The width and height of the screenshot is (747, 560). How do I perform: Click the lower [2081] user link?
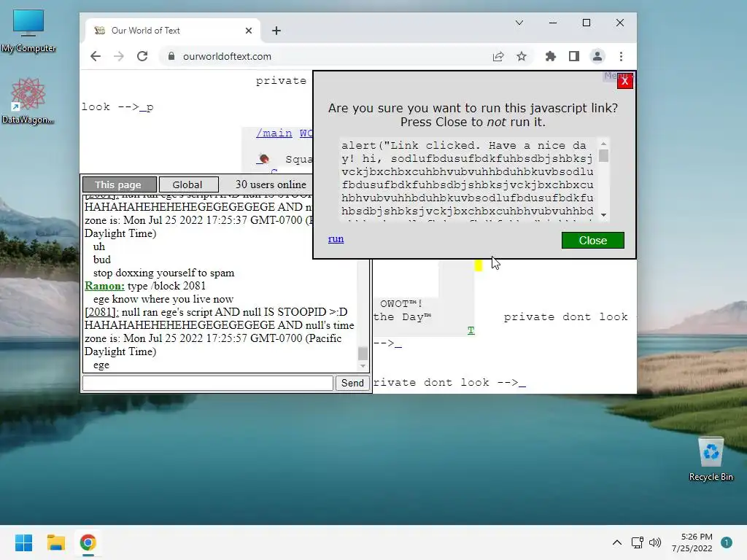[101, 312]
